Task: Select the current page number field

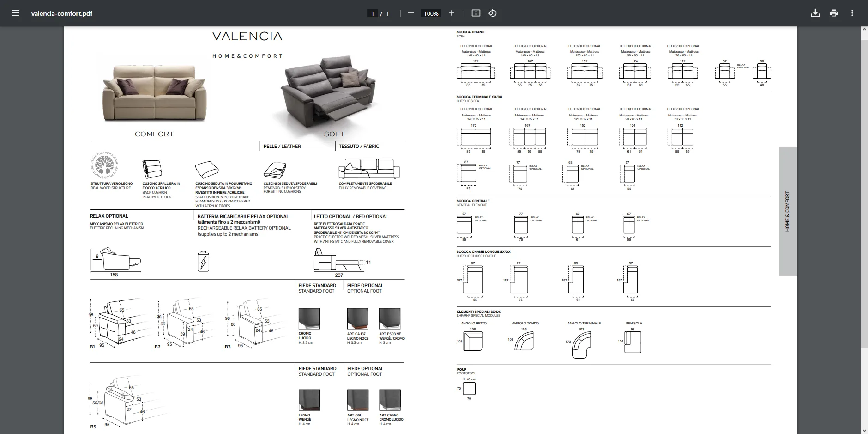Action: [373, 13]
